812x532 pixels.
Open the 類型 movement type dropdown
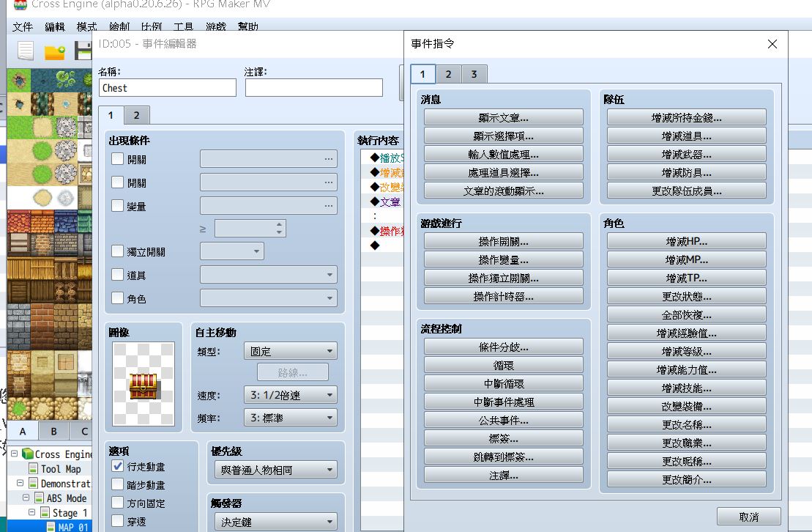(x=291, y=351)
